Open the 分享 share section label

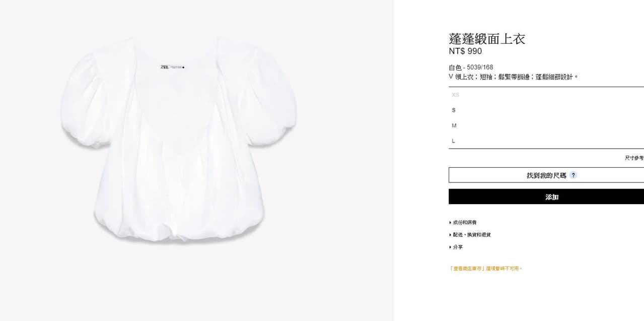pyautogui.click(x=458, y=247)
